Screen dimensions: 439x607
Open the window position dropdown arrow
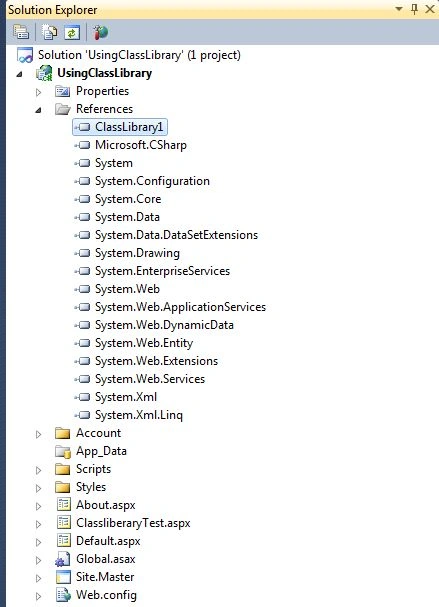coord(398,9)
